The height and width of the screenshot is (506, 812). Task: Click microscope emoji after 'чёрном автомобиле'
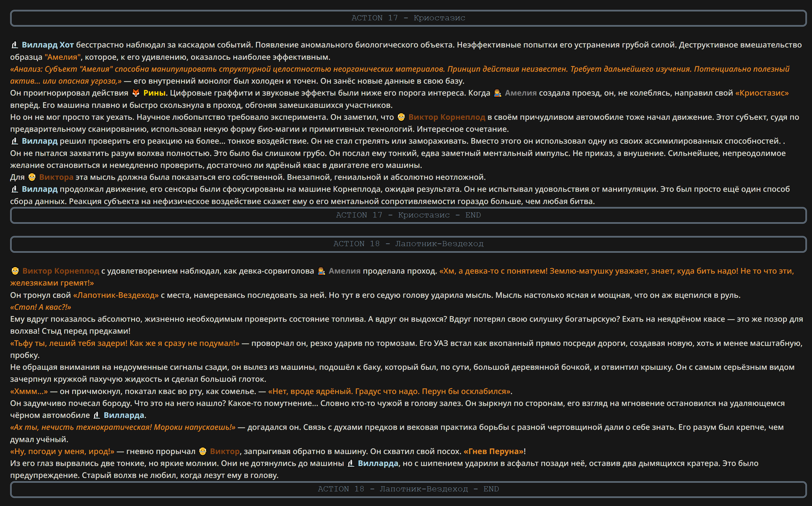[97, 415]
